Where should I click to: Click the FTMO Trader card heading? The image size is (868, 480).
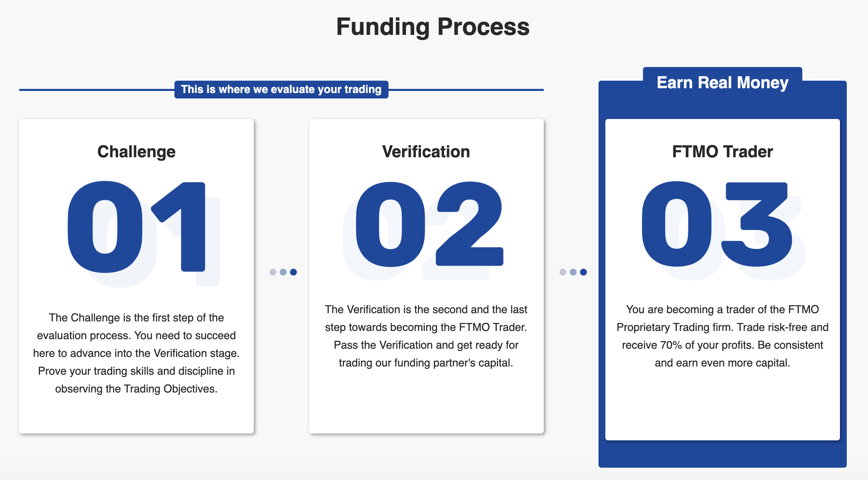click(723, 151)
